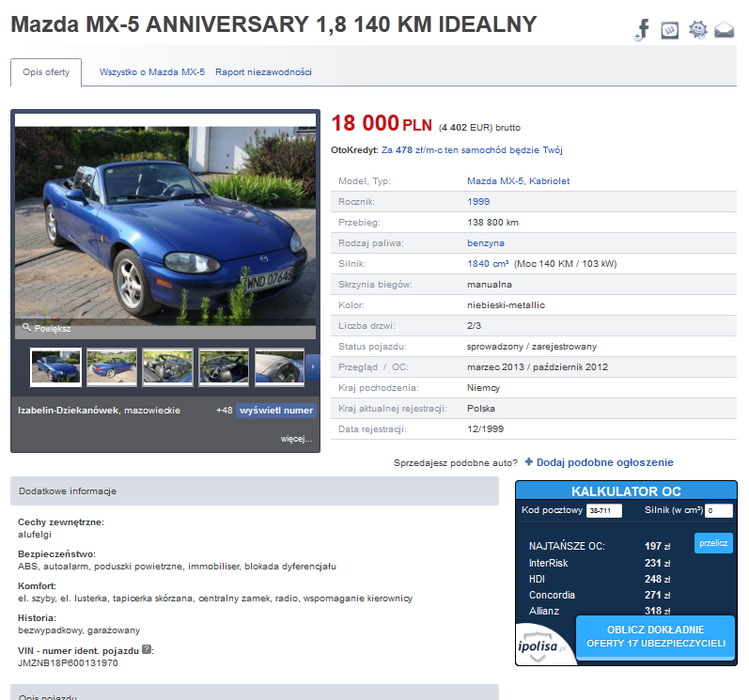Click the więcej... link
The height and width of the screenshot is (700, 749).
click(296, 439)
